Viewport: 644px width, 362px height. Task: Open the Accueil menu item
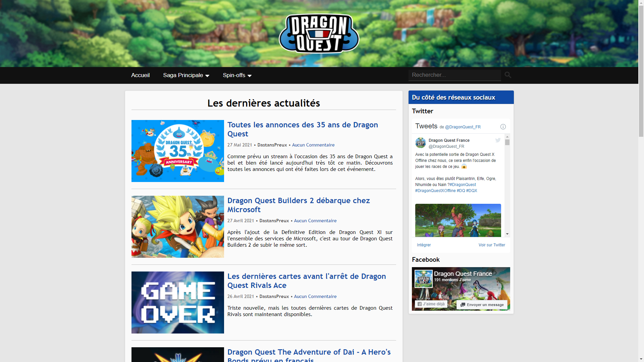(140, 75)
